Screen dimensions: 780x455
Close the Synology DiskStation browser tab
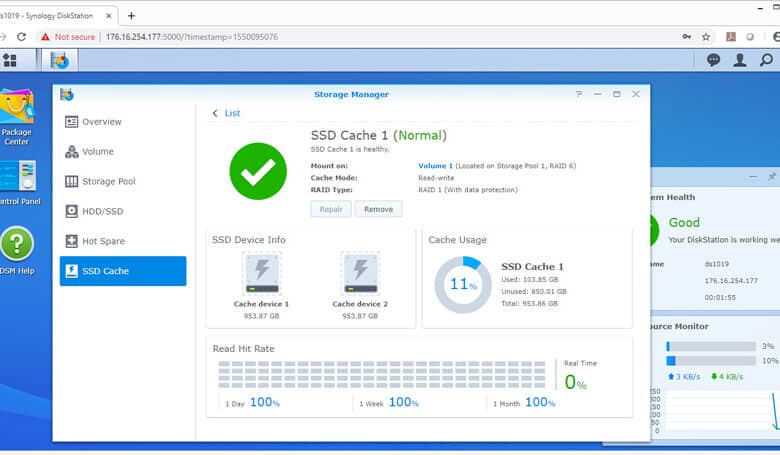[x=108, y=16]
